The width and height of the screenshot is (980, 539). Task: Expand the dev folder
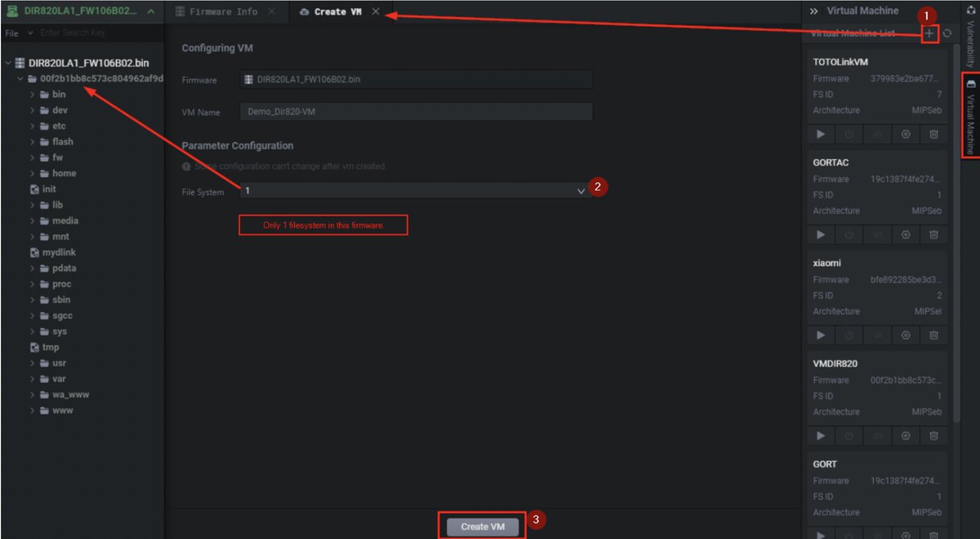pos(33,110)
